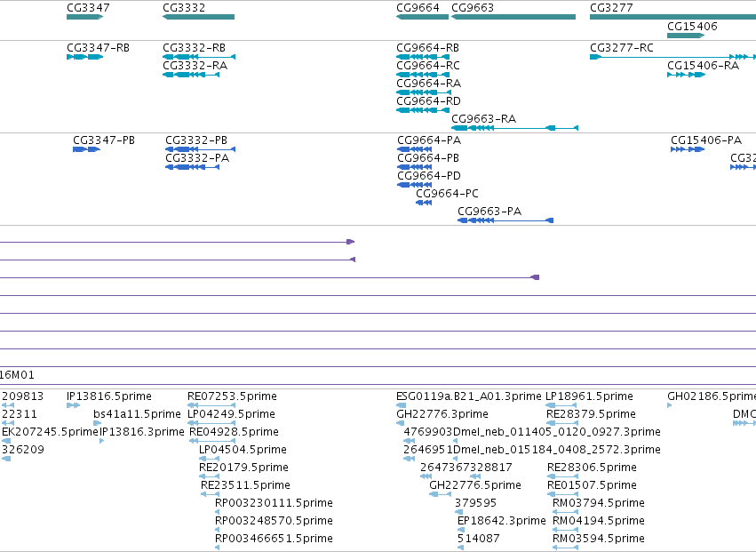
Task: Click the LP18961.5prime EST glyph
Action: coord(561,405)
